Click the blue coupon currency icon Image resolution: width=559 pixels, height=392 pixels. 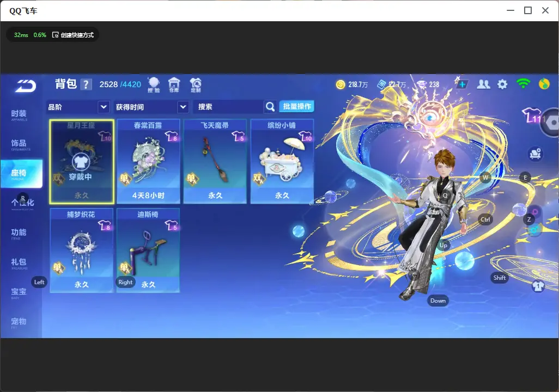pyautogui.click(x=381, y=84)
